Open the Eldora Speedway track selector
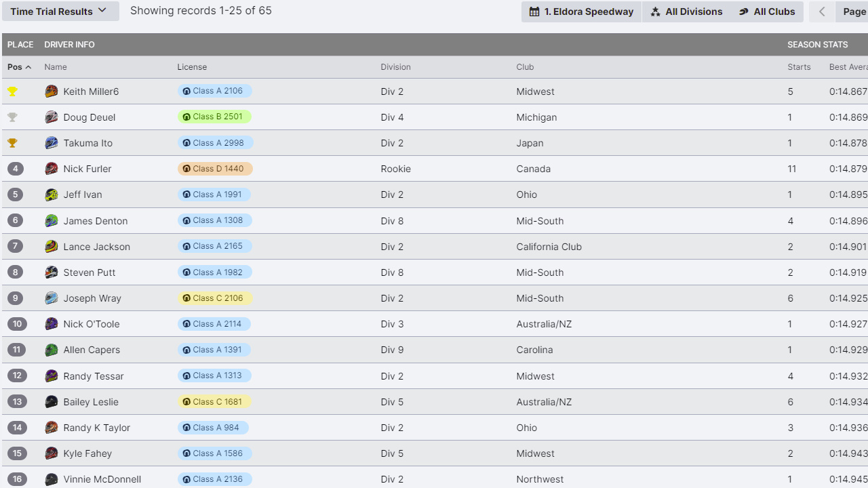The image size is (868, 488). tap(581, 12)
